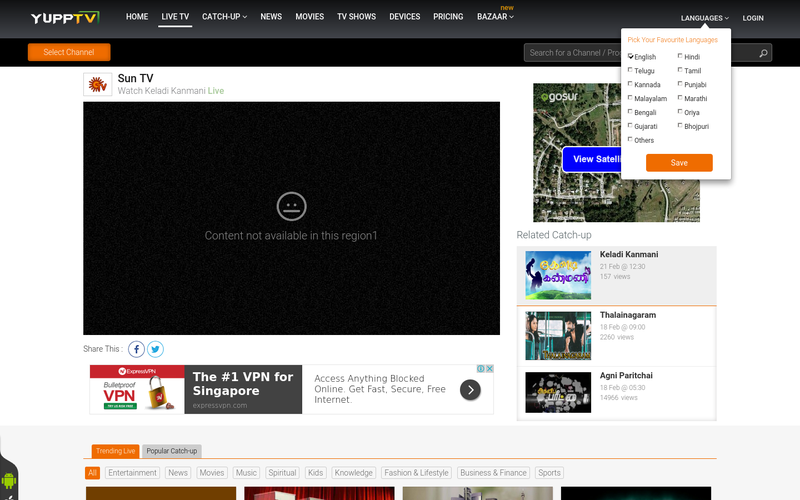The height and width of the screenshot is (500, 800).
Task: Click the Login link
Action: pyautogui.click(x=753, y=18)
